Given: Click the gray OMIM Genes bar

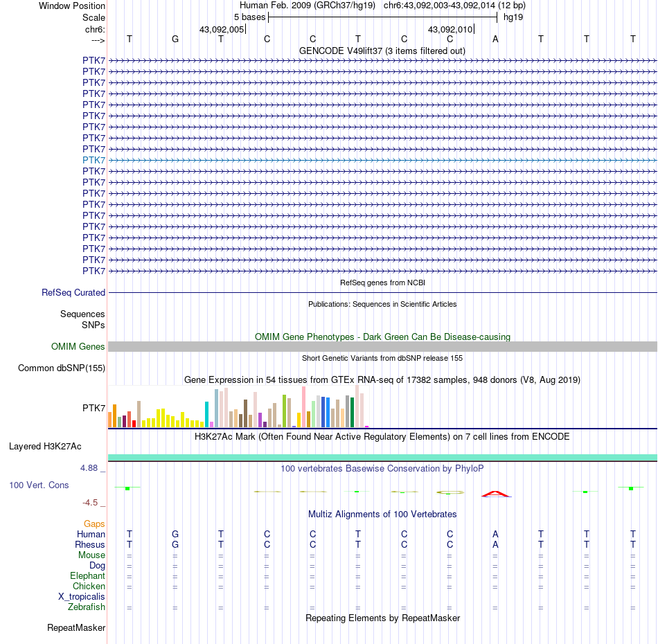Looking at the screenshot, I should point(382,346).
